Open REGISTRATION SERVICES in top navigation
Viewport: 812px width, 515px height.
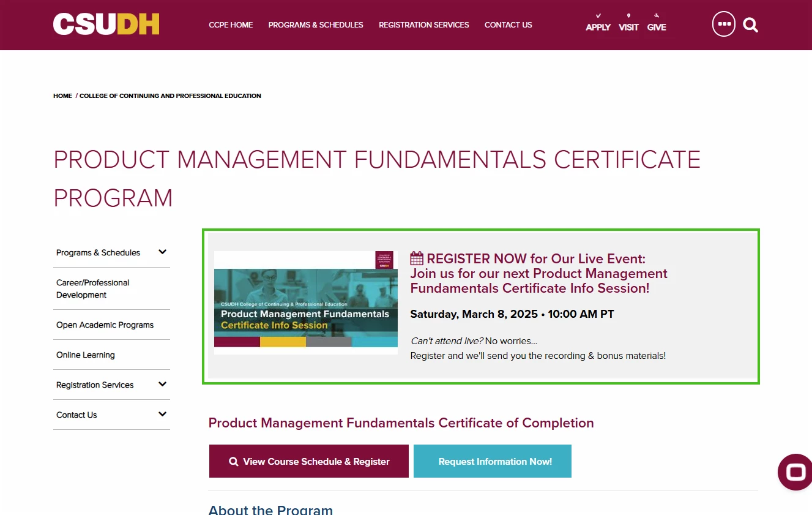[x=424, y=25]
